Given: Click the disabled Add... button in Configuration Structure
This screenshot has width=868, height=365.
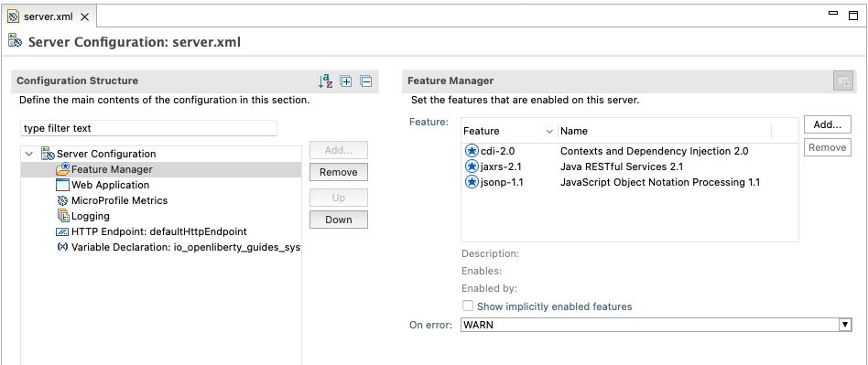Looking at the screenshot, I should click(x=338, y=150).
